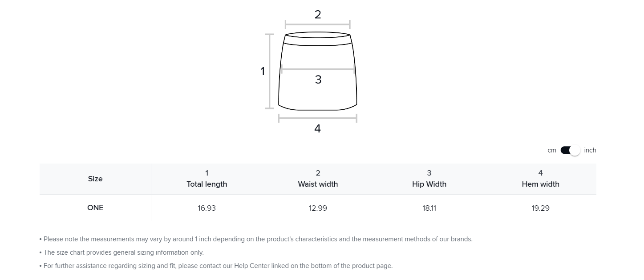Toggle the cm/inch unit switch
Screen dimensions: 644x280
(x=570, y=150)
